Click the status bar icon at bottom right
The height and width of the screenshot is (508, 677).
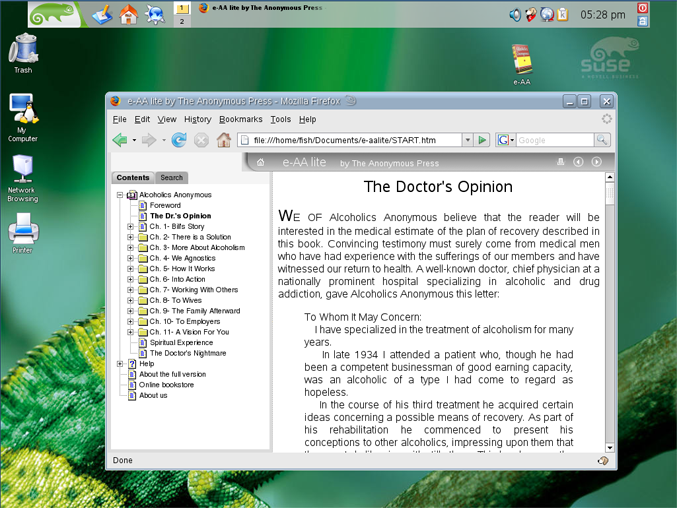603,461
